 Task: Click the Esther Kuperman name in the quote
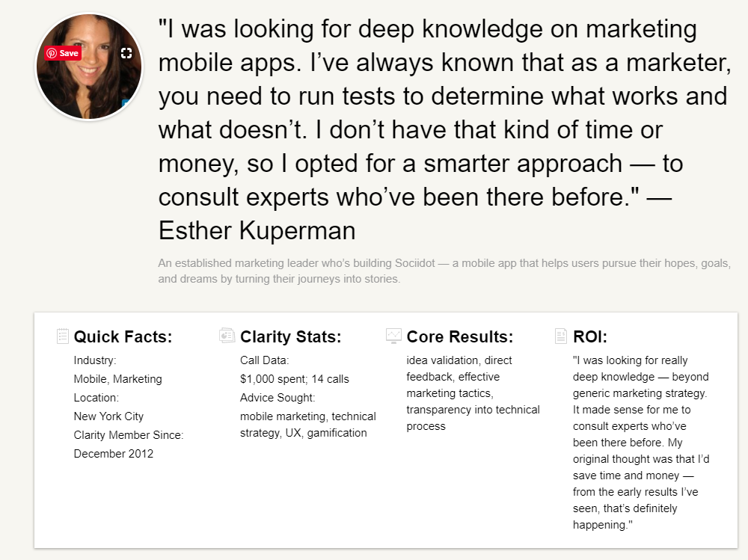257,231
